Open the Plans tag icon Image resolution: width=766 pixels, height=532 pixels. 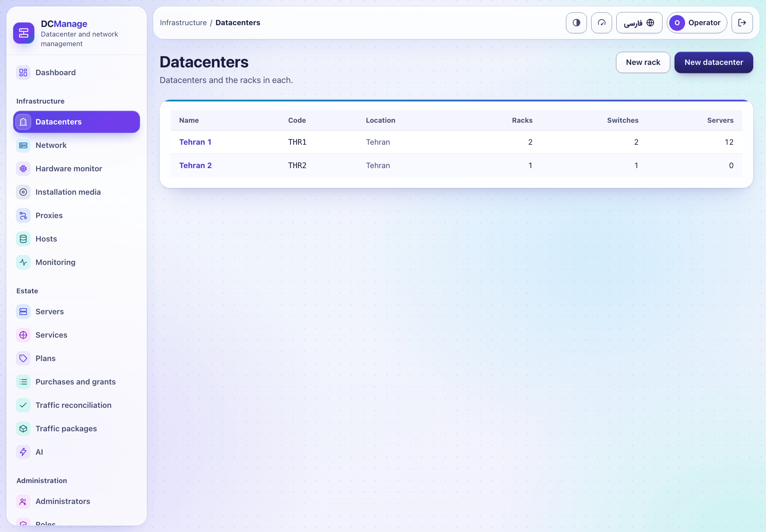23,359
